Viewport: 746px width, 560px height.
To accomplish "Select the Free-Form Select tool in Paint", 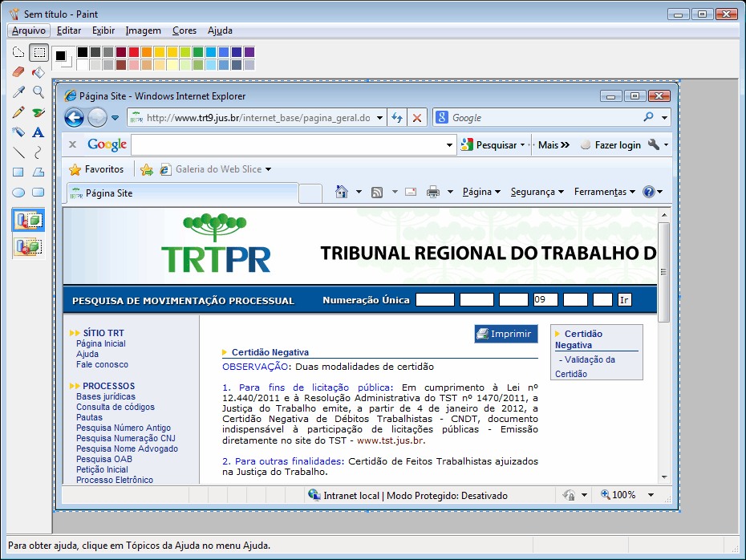I will 18,52.
